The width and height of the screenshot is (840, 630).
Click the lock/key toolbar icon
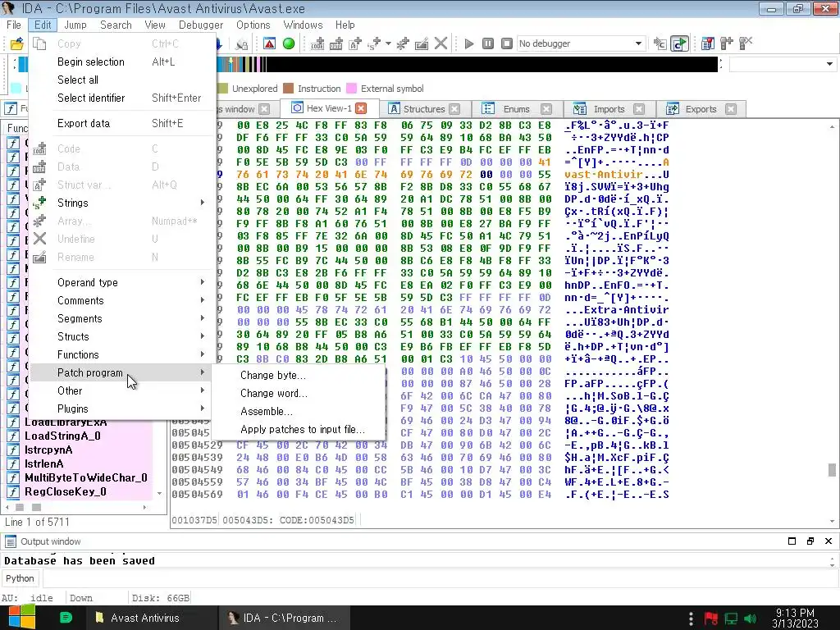(242, 44)
